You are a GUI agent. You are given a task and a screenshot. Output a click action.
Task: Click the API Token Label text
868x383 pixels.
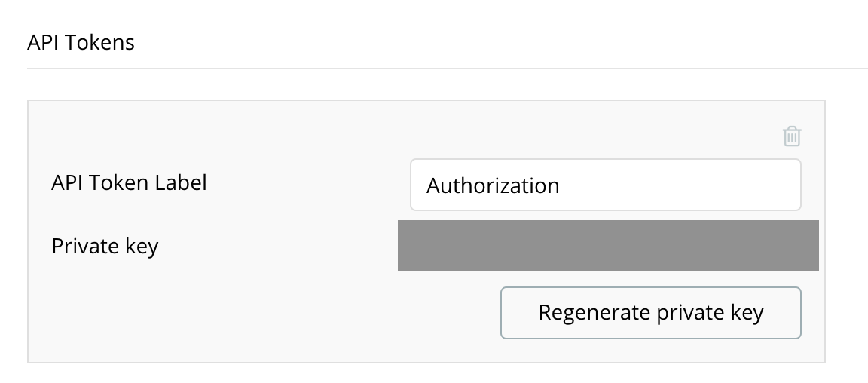point(129,182)
